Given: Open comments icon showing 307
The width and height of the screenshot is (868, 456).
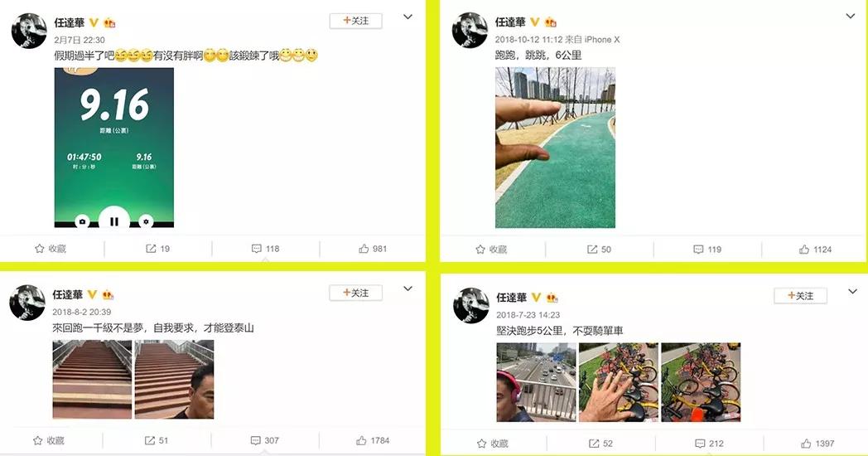Looking at the screenshot, I should pyautogui.click(x=255, y=440).
